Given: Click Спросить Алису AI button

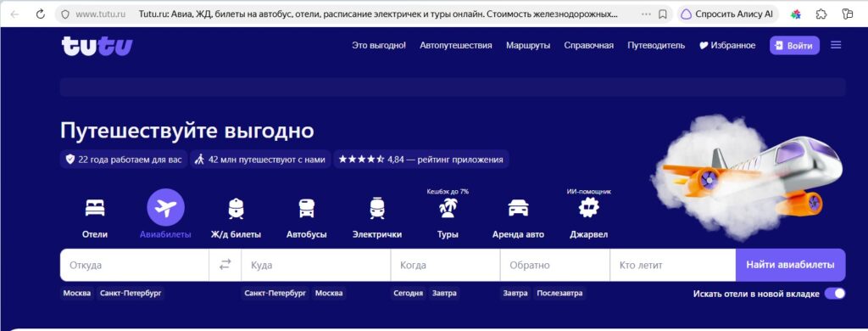Looking at the screenshot, I should 727,14.
